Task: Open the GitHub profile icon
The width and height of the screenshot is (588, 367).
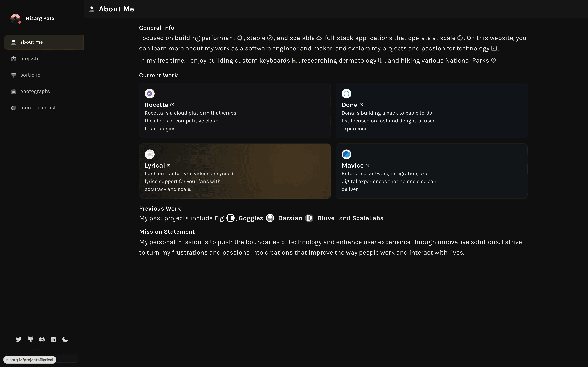Action: point(30,339)
